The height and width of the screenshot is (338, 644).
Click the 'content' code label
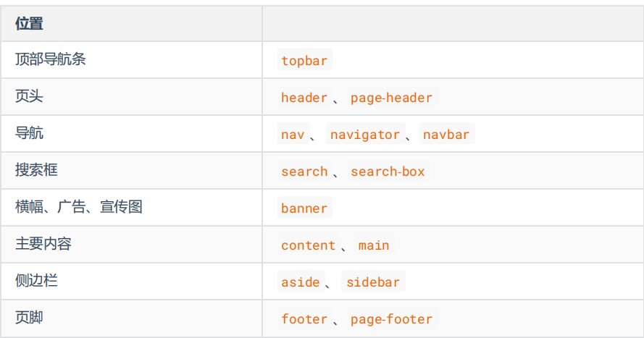pos(308,245)
